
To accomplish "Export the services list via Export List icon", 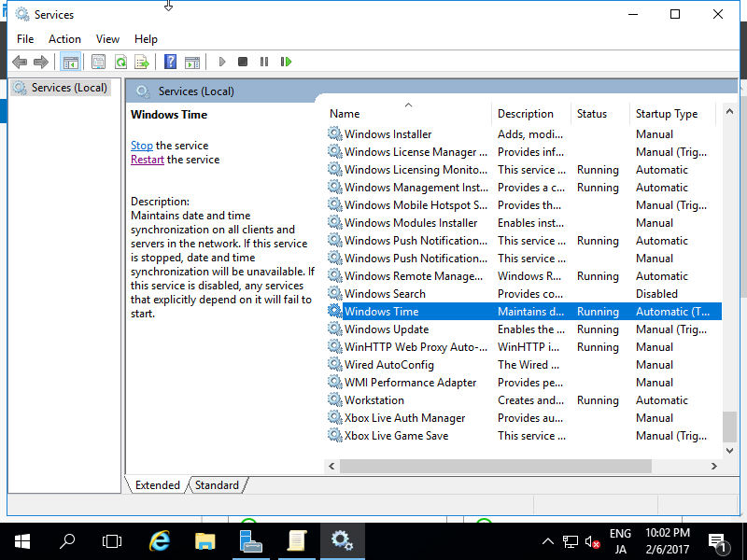I will (x=142, y=62).
